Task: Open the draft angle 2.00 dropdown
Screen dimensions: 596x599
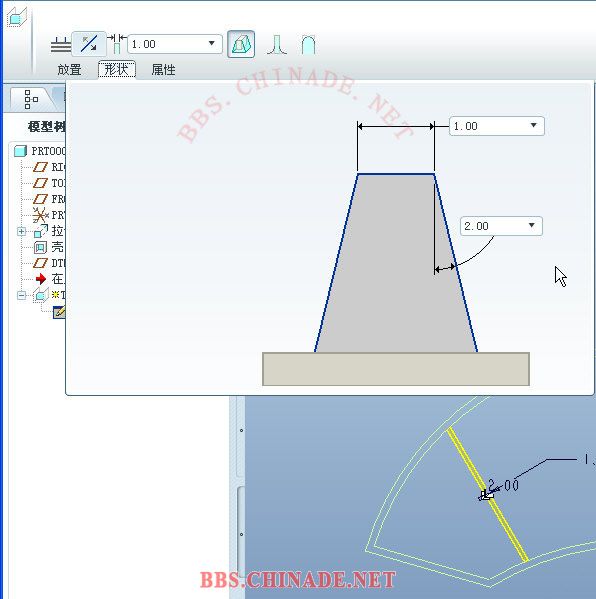Action: (531, 225)
